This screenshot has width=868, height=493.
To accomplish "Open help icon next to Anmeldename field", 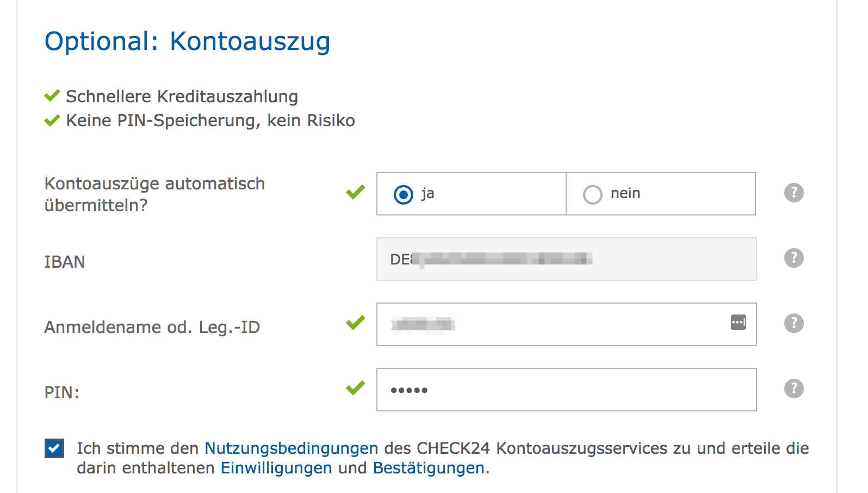I will click(x=793, y=323).
